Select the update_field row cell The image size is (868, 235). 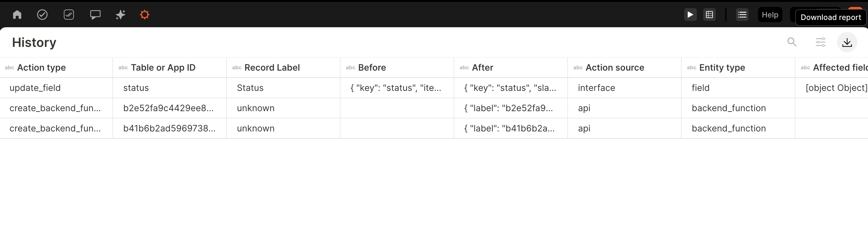click(x=35, y=88)
